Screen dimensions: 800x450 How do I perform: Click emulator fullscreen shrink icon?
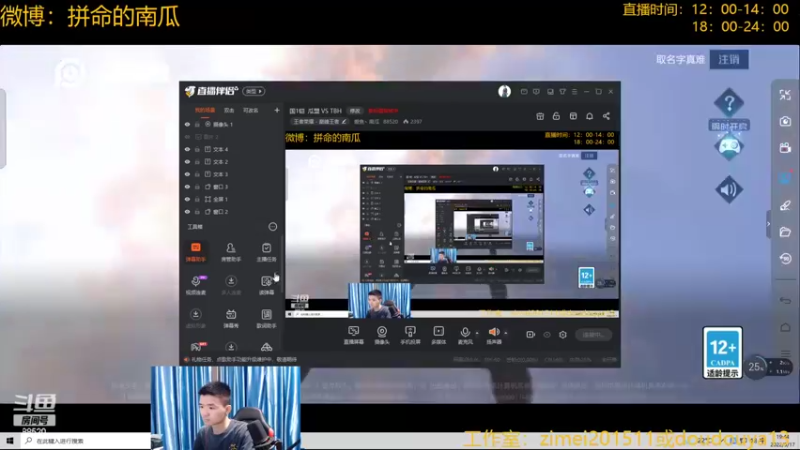pos(785,95)
